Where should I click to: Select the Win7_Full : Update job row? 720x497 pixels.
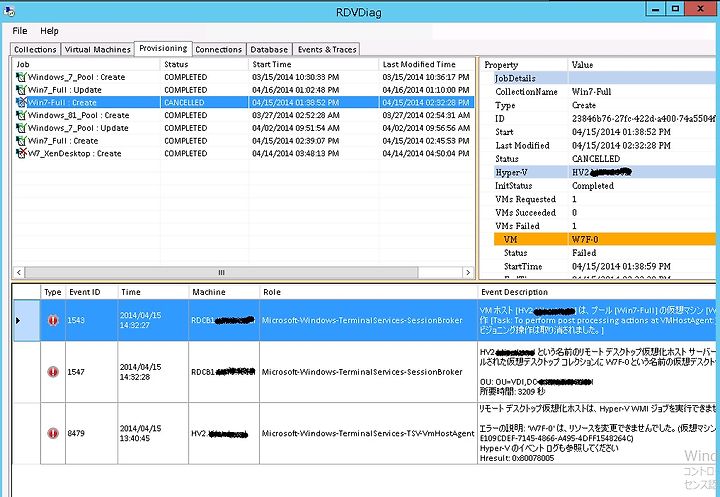coord(243,90)
